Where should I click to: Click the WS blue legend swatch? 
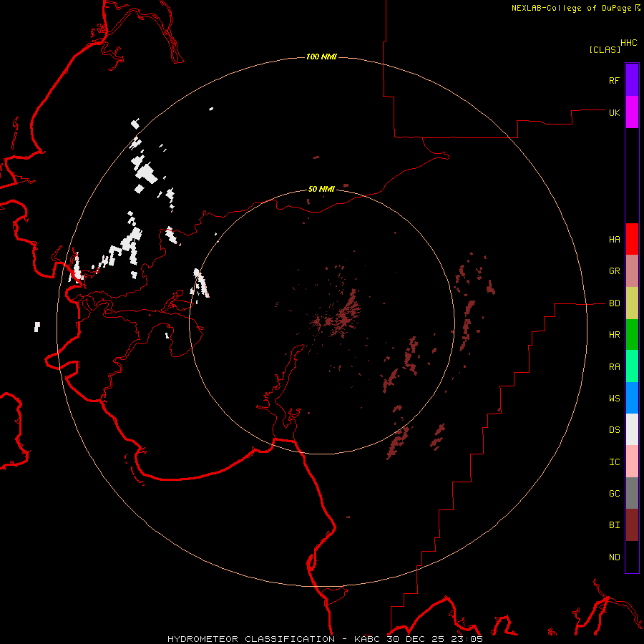(632, 398)
